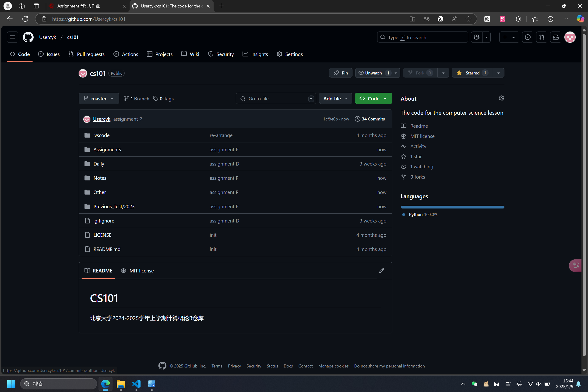Open Copilot chat icon in header
588x392 pixels.
[477, 37]
